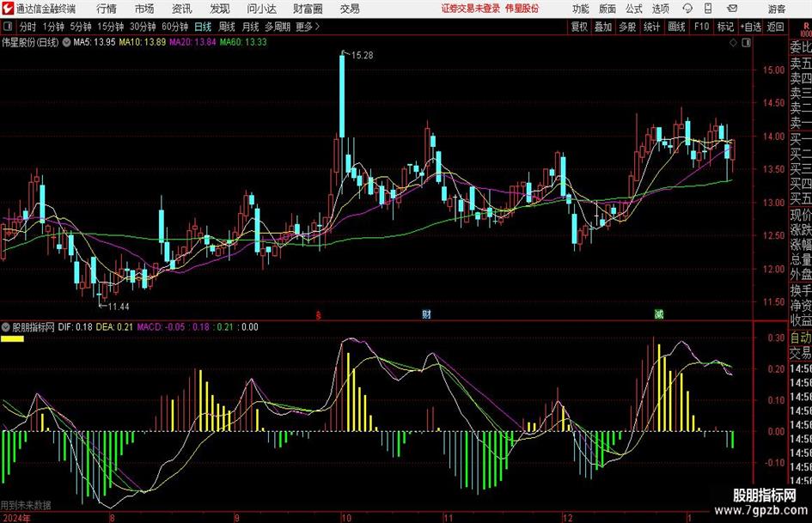Click the 11.44 low price label
Screen dimensions: 812x523
119,307
